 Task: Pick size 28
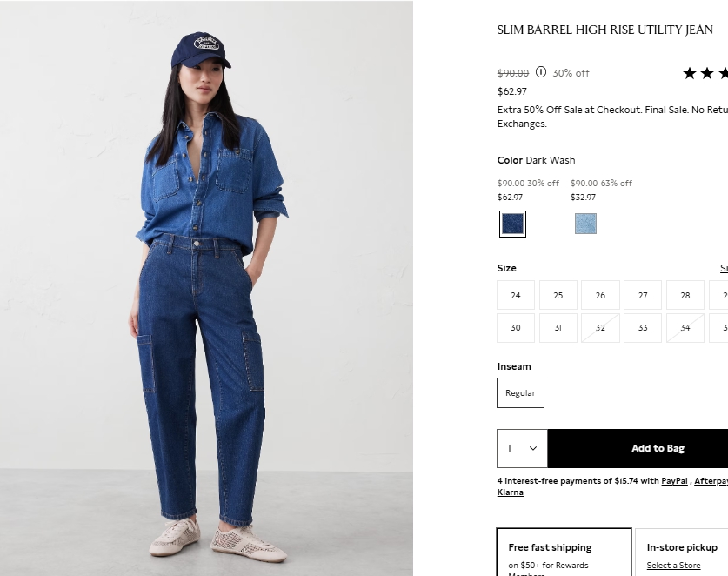point(685,295)
